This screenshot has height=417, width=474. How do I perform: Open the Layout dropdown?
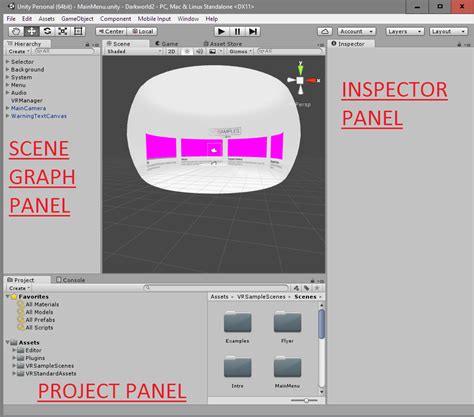pyautogui.click(x=448, y=31)
